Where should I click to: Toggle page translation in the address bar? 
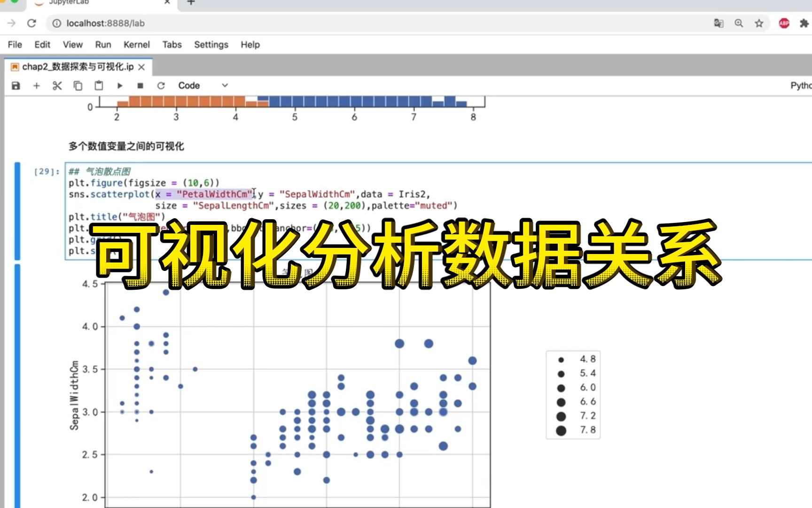[718, 23]
